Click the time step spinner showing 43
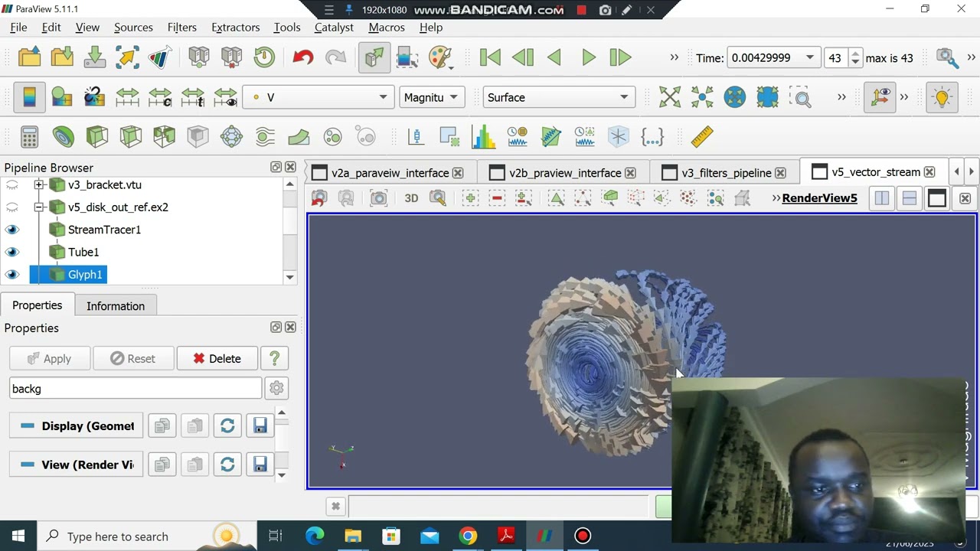 [x=843, y=57]
